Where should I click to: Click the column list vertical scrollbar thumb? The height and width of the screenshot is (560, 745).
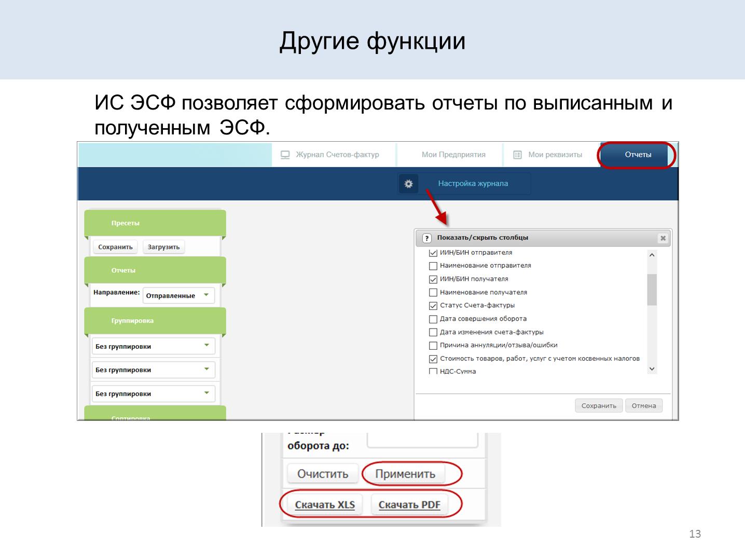[x=652, y=289]
